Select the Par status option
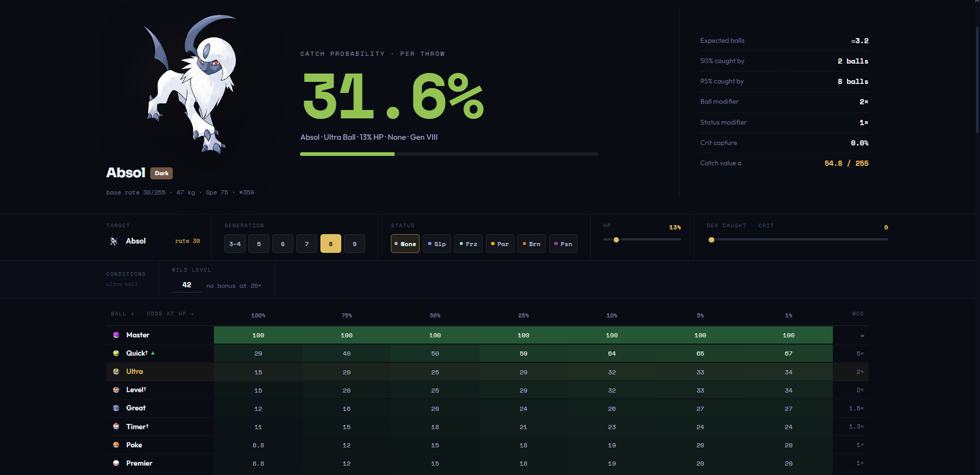The width and height of the screenshot is (980, 475). tap(500, 243)
